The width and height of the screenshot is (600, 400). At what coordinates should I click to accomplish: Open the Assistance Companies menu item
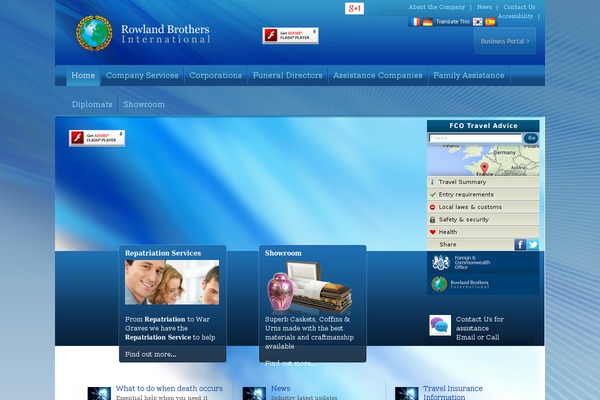pyautogui.click(x=378, y=75)
